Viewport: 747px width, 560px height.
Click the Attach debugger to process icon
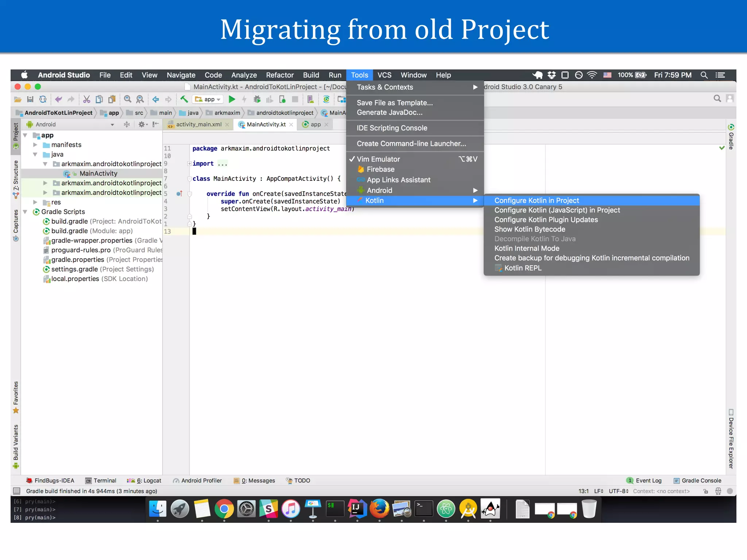282,99
